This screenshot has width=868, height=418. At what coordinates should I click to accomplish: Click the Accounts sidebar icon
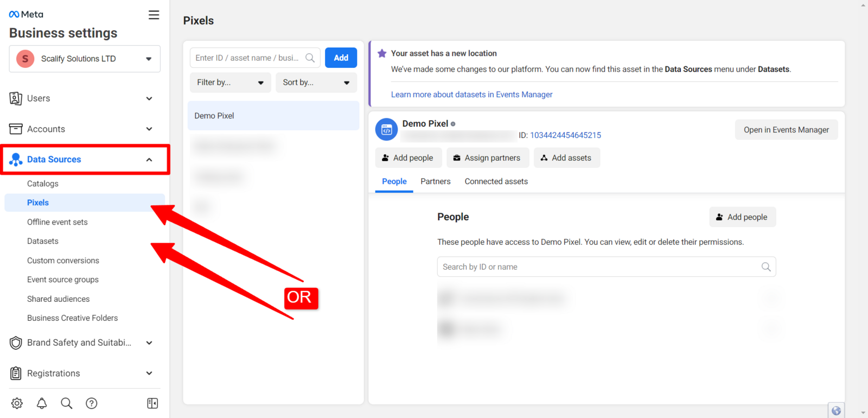click(16, 129)
